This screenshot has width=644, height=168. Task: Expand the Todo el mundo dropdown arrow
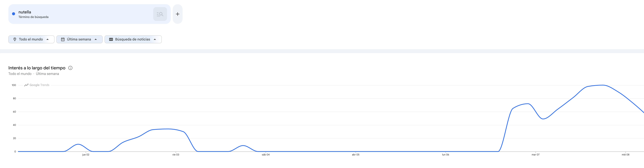tap(48, 39)
